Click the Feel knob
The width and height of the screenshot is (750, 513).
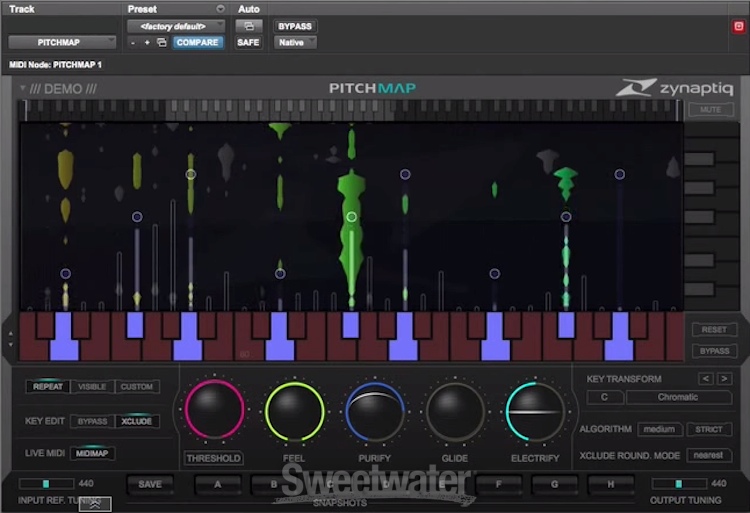(295, 411)
